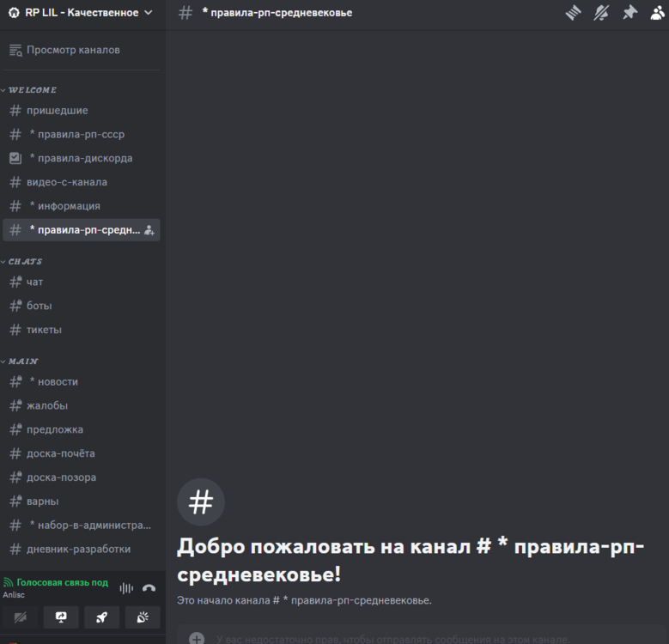Click hash icon of the жалобы channel
The height and width of the screenshot is (644, 669).
pyautogui.click(x=15, y=405)
